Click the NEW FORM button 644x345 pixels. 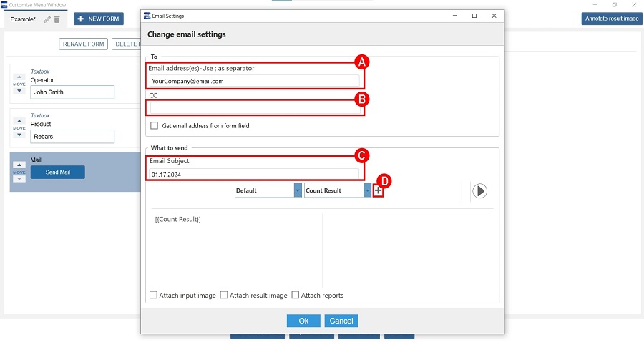[99, 19]
